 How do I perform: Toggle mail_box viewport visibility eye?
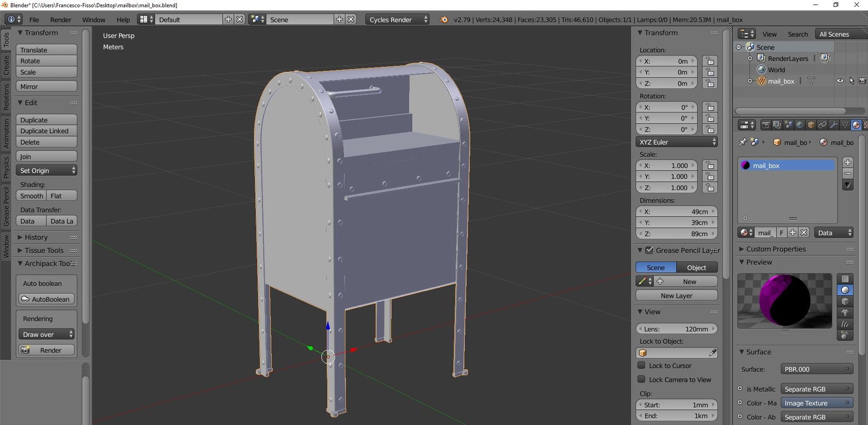coord(840,81)
